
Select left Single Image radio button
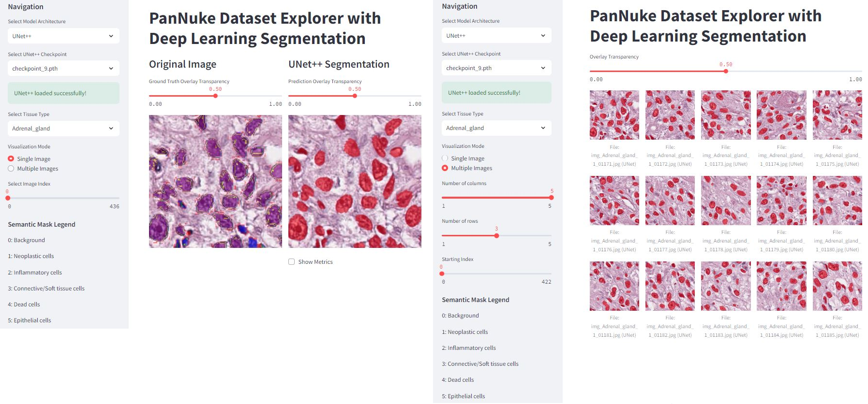[x=11, y=159]
